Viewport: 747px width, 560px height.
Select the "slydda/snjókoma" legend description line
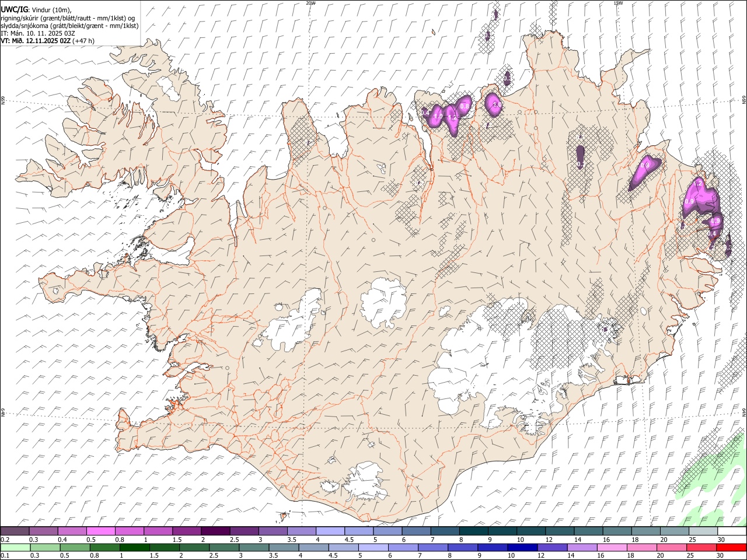[69, 26]
